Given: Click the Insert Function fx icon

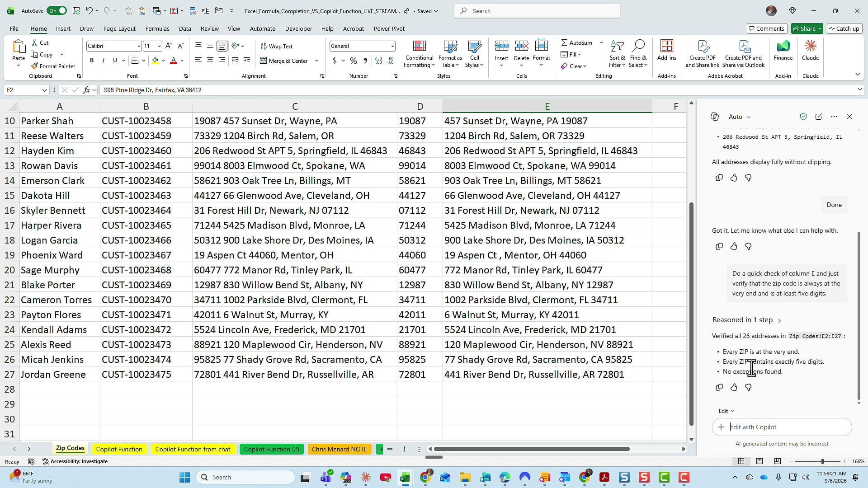Looking at the screenshot, I should [x=86, y=90].
